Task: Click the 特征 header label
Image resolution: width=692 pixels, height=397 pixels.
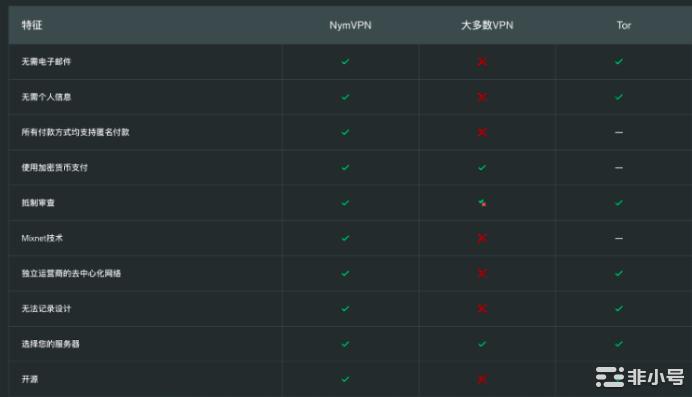Action: 32,25
